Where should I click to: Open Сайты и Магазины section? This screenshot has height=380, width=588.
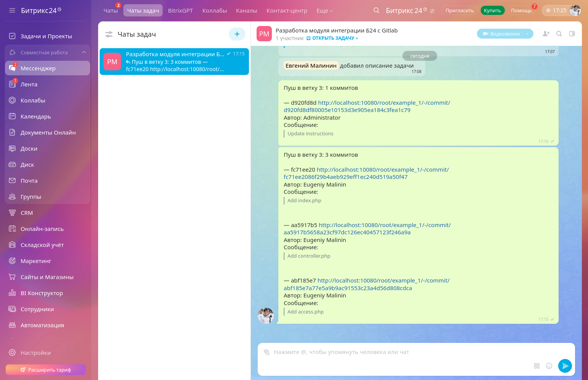tap(48, 277)
